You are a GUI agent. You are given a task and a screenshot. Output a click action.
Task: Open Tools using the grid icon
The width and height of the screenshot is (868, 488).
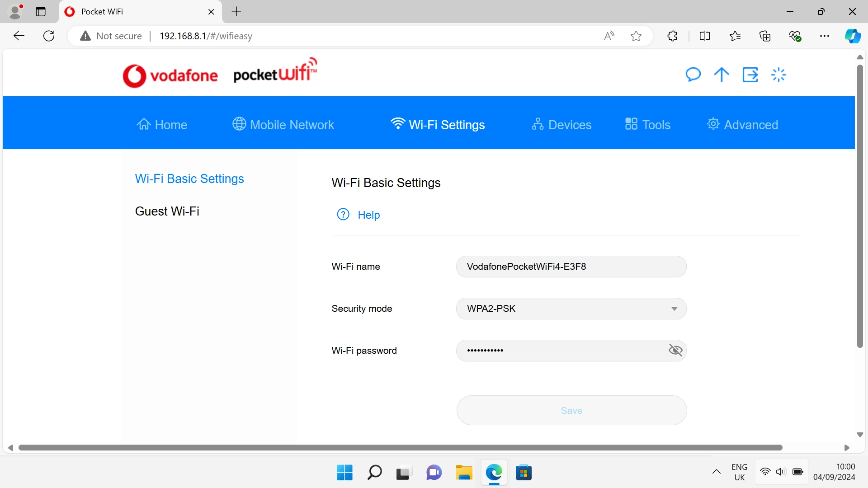pos(631,123)
